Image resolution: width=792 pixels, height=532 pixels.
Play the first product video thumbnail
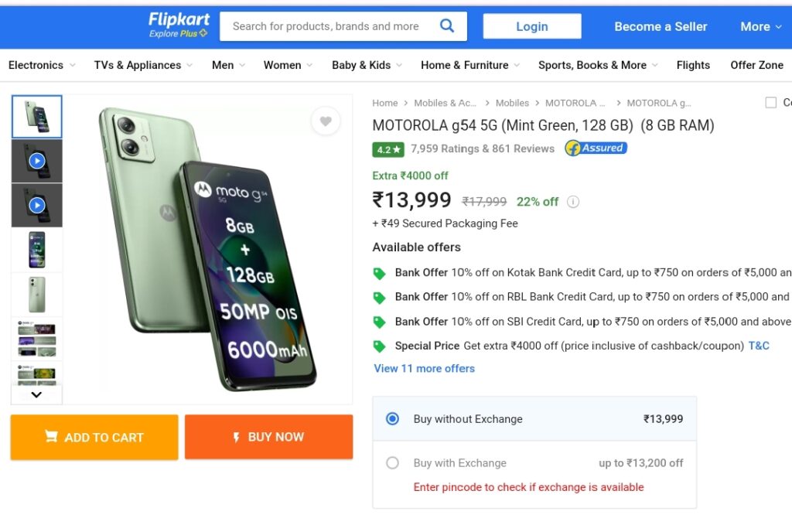(x=37, y=161)
